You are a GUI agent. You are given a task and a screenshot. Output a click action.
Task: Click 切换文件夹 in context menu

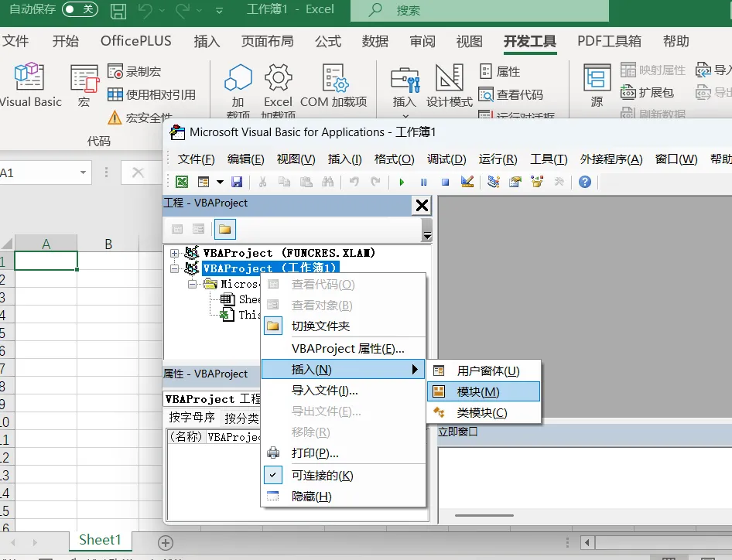tap(343, 326)
